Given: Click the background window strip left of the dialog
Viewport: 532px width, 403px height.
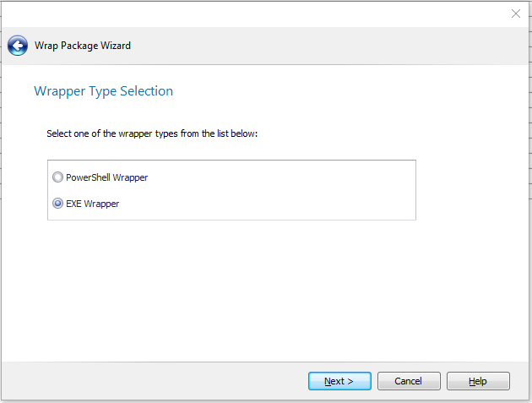Looking at the screenshot, I should (x=0, y=211).
